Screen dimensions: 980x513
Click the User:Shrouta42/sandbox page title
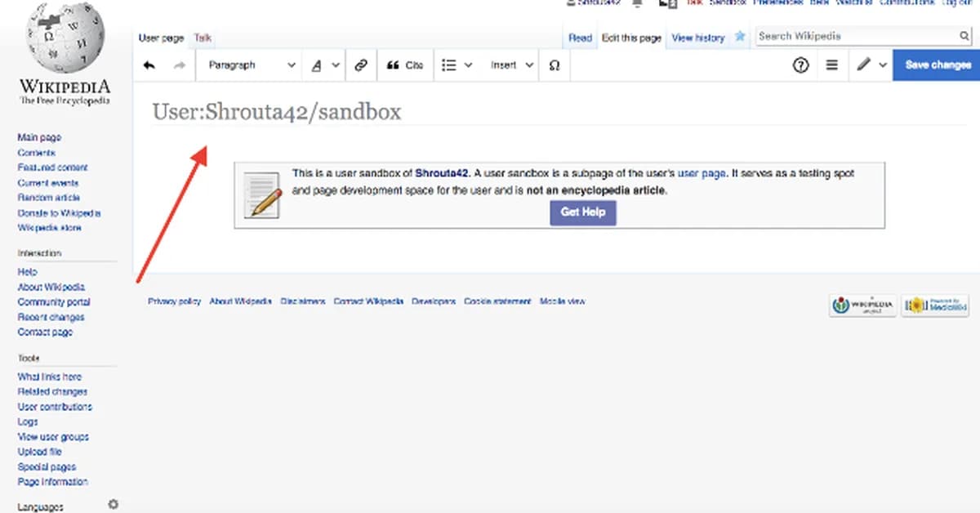tap(277, 112)
